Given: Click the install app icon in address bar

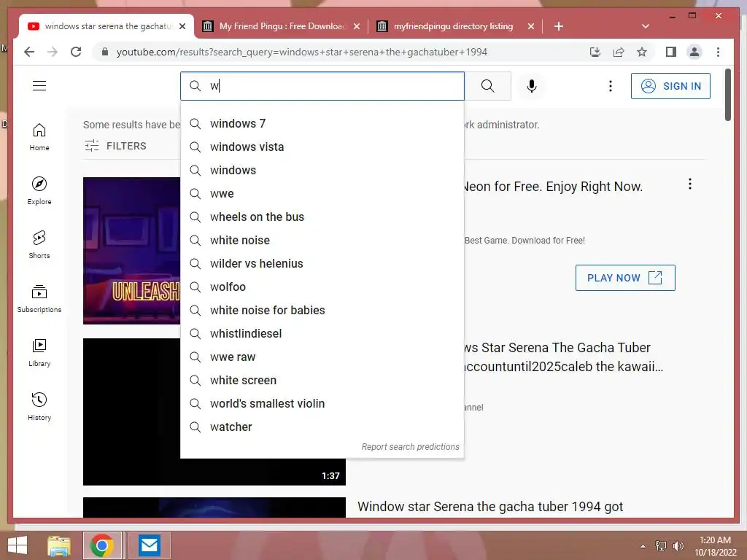Looking at the screenshot, I should point(595,52).
